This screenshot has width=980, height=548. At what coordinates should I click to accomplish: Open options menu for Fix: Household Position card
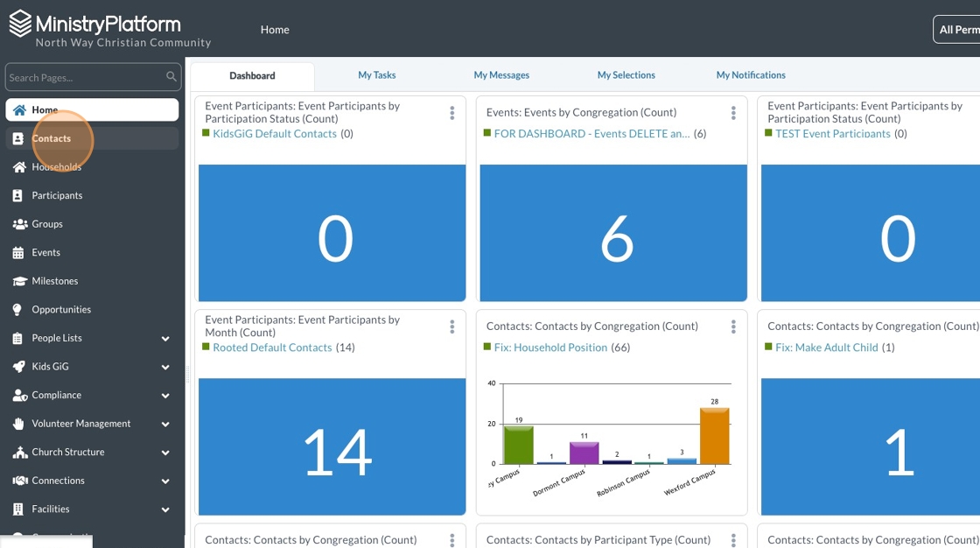[733, 327]
